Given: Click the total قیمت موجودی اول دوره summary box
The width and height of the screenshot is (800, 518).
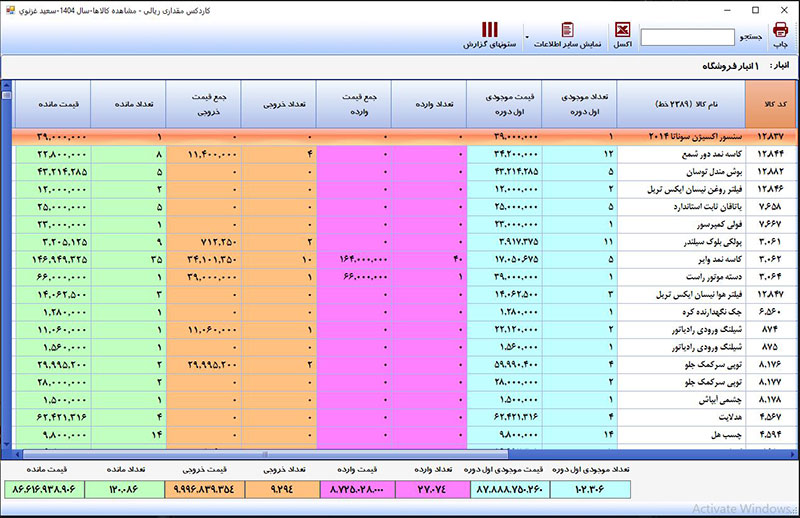Looking at the screenshot, I should pyautogui.click(x=510, y=489).
